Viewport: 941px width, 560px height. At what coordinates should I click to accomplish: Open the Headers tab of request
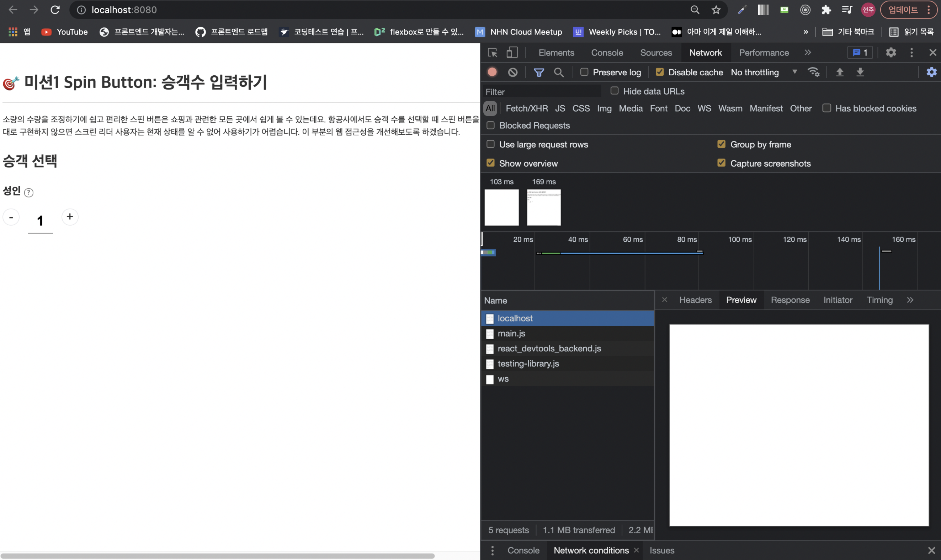(x=695, y=300)
